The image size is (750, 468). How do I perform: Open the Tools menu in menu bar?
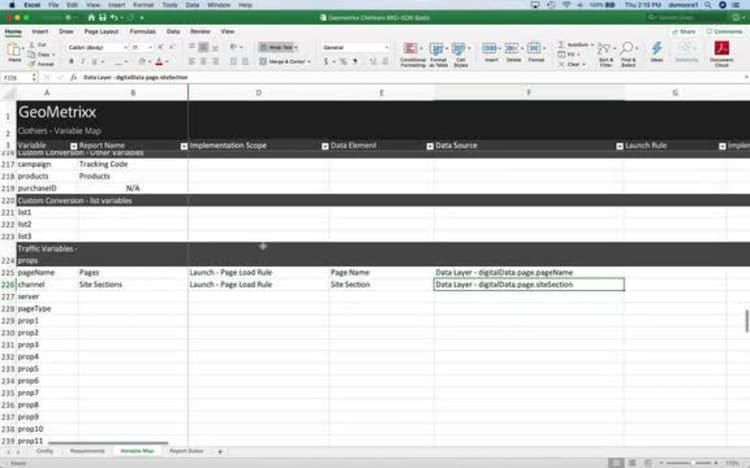tap(170, 5)
